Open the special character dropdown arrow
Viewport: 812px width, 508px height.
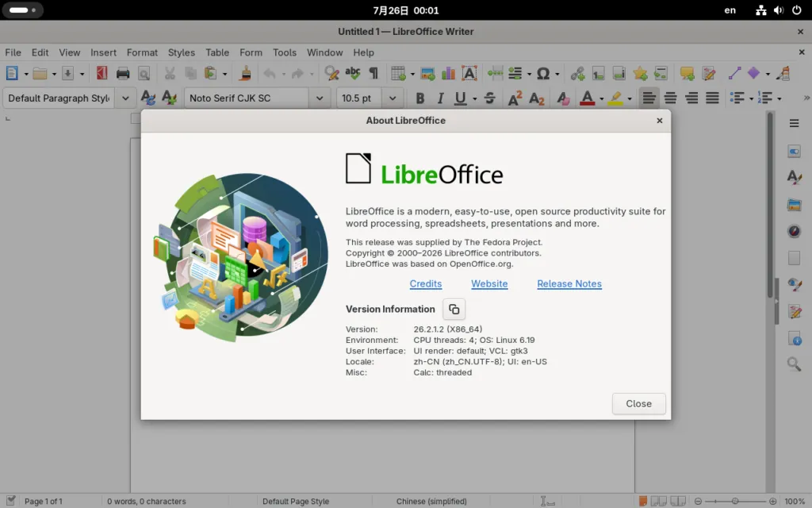point(557,74)
